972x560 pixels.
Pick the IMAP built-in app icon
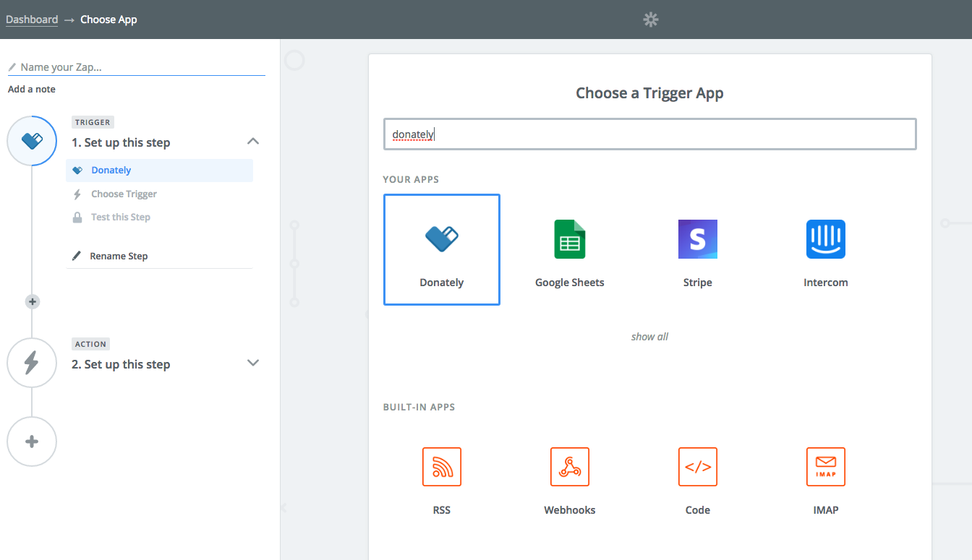tap(826, 467)
